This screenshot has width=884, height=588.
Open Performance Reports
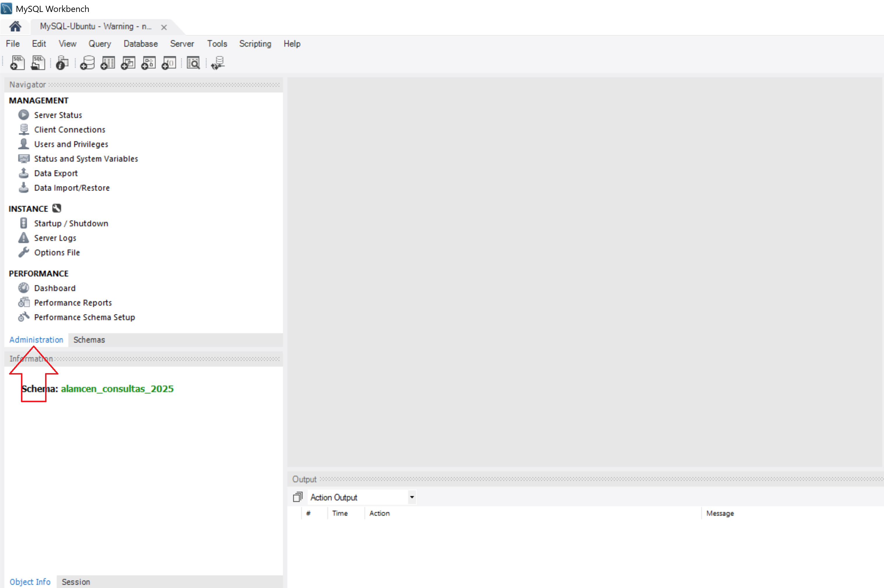[x=73, y=303]
